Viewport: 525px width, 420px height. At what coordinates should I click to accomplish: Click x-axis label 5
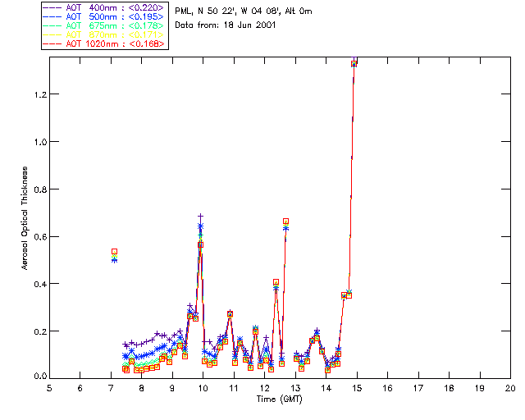click(49, 388)
